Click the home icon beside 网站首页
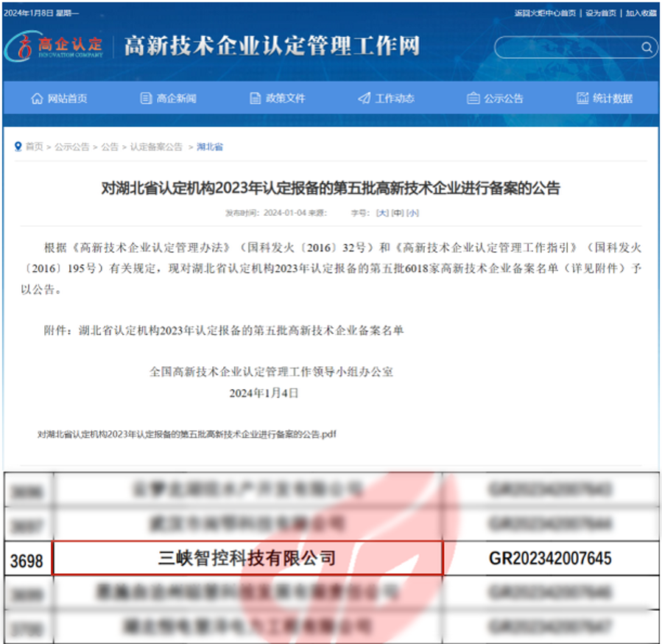The height and width of the screenshot is (644, 662). (36, 98)
